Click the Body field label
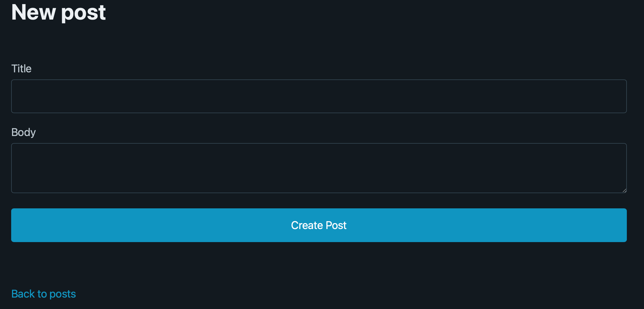This screenshot has width=644, height=309. pyautogui.click(x=23, y=132)
